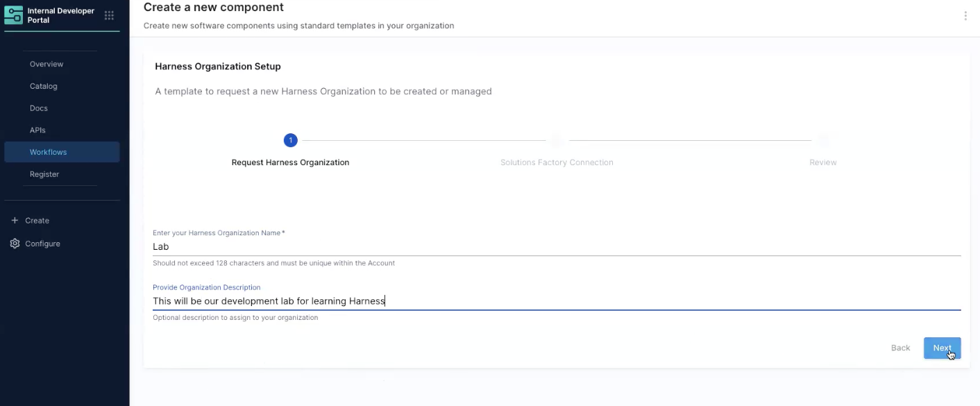Jump to Solutions Factory Connection step
The width and height of the screenshot is (980, 406).
point(557,162)
